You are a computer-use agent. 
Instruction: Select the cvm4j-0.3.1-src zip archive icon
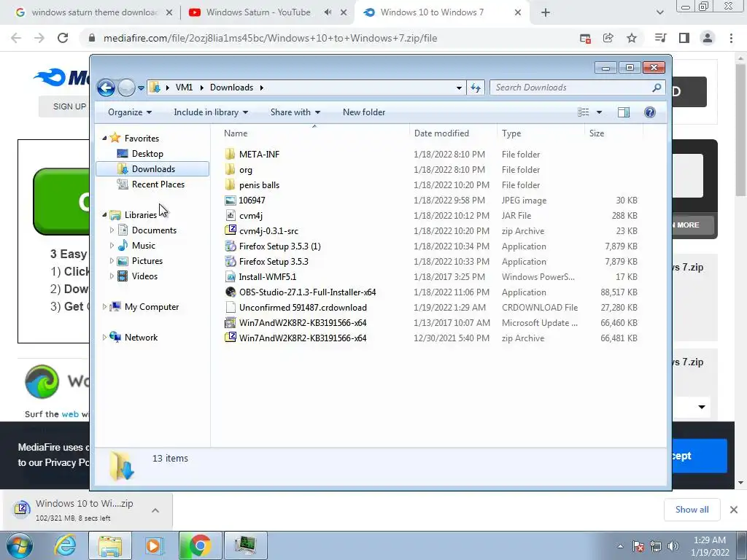click(x=230, y=231)
